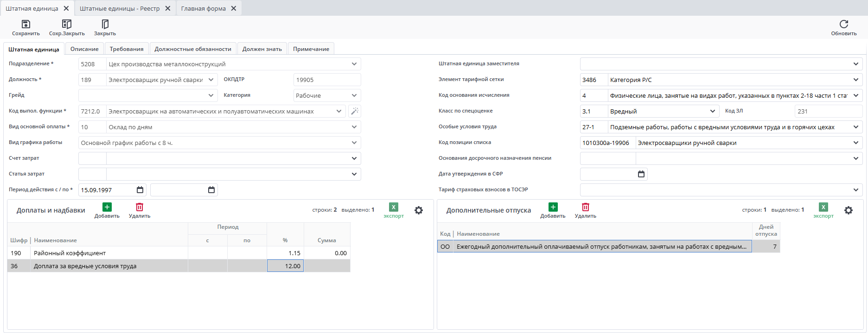Click the Код ЗЛ field with 231
Screen dimensions: 868x333
click(829, 111)
